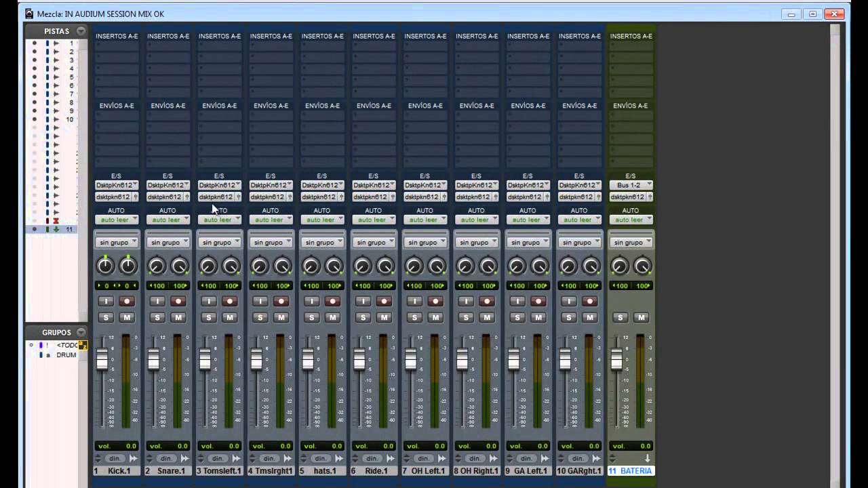Arm record on the Tomsleft.1 track
The image size is (868, 488).
click(230, 301)
